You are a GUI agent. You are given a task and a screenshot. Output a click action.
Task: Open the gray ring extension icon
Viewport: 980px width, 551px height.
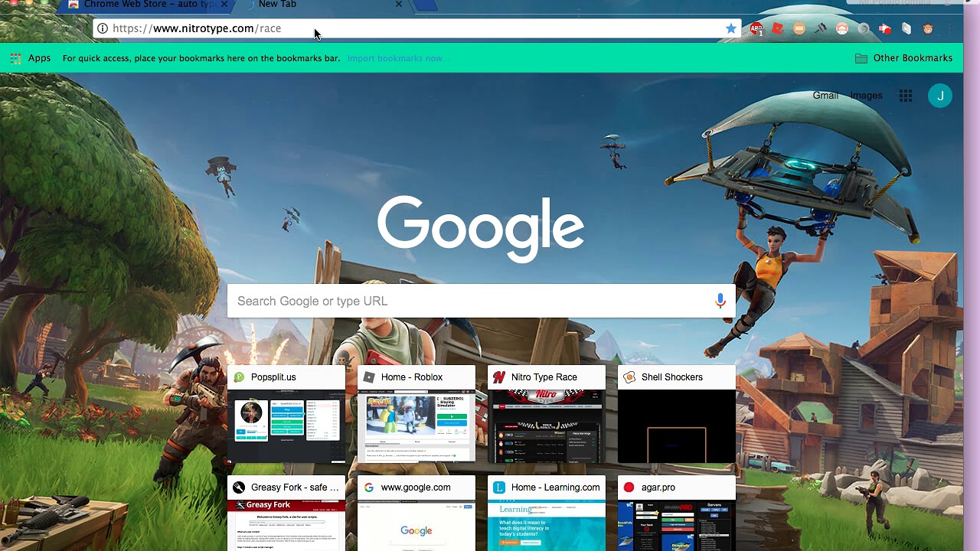(x=864, y=29)
